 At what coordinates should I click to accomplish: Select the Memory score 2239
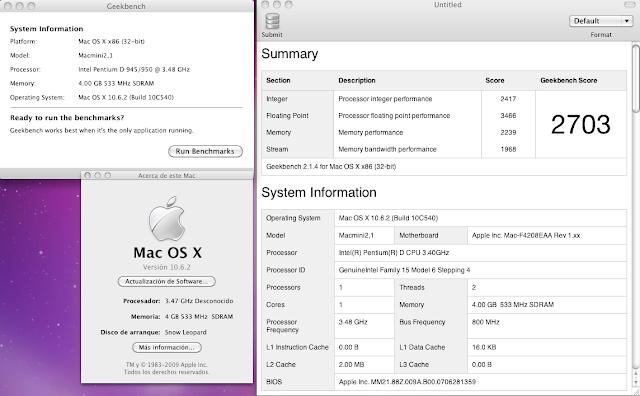[x=508, y=132]
